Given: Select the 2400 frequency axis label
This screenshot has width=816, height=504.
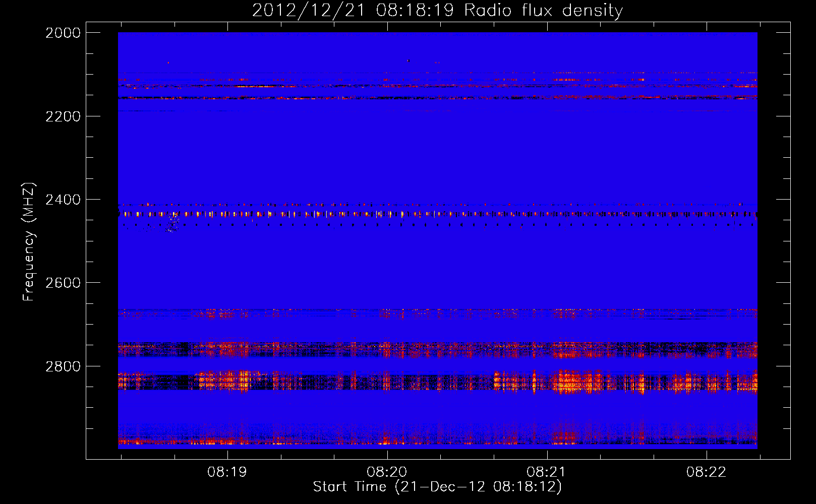Looking at the screenshot, I should tap(63, 200).
